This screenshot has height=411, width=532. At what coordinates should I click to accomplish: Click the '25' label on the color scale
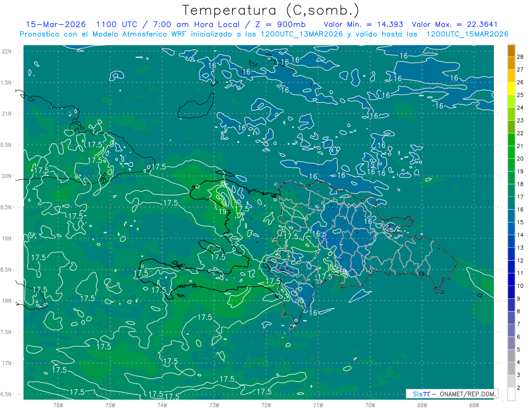pos(520,95)
